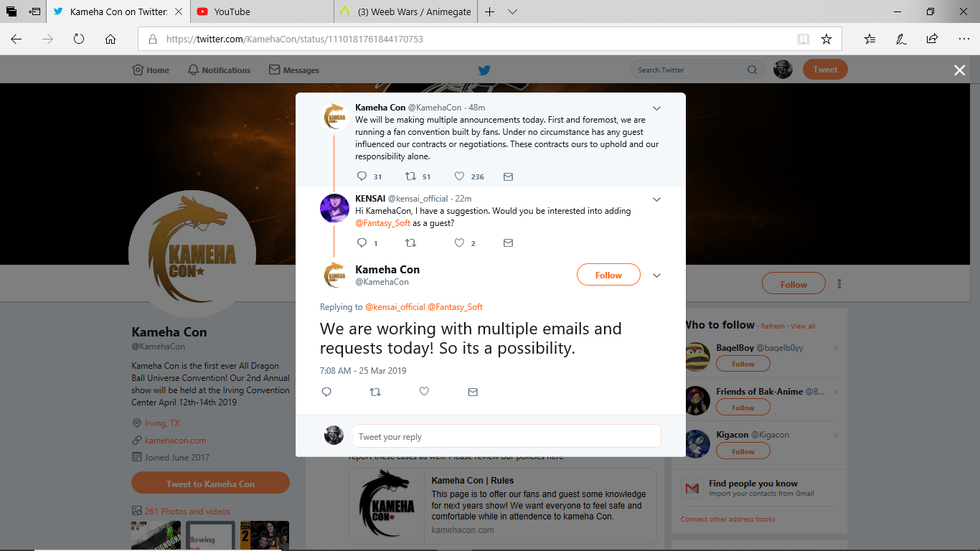Screen dimensions: 980x551
Task: Click the Tweet your reply field
Action: tap(507, 436)
